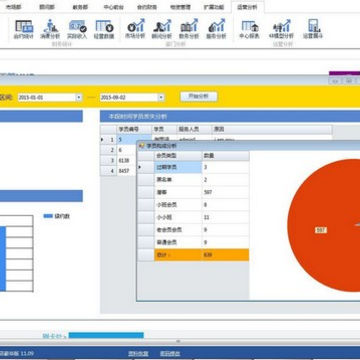Click the second underlined link in the bottom bar
This screenshot has height=360, width=360.
click(x=170, y=354)
